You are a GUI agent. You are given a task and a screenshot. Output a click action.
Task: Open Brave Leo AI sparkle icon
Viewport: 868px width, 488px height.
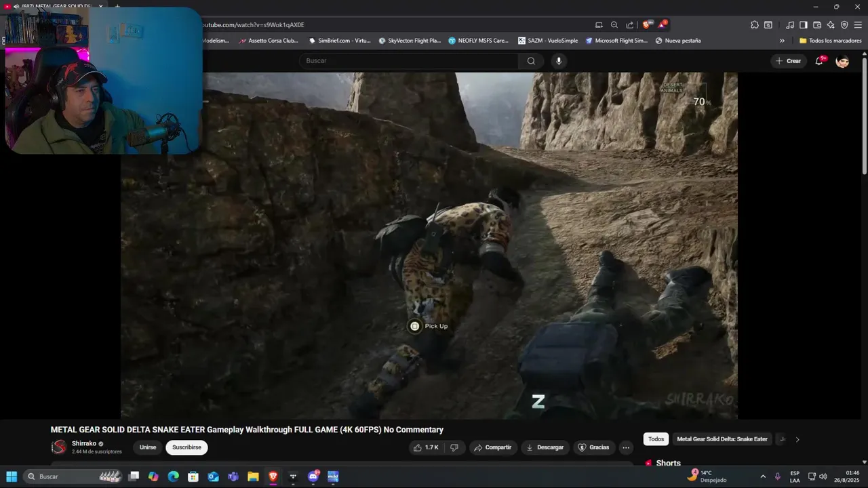[831, 24]
